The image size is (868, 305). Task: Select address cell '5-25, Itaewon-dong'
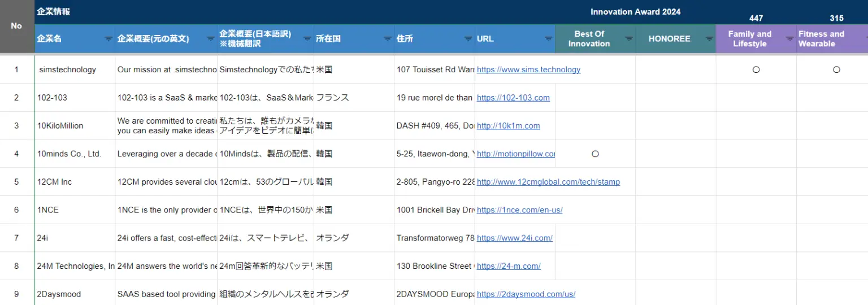435,154
